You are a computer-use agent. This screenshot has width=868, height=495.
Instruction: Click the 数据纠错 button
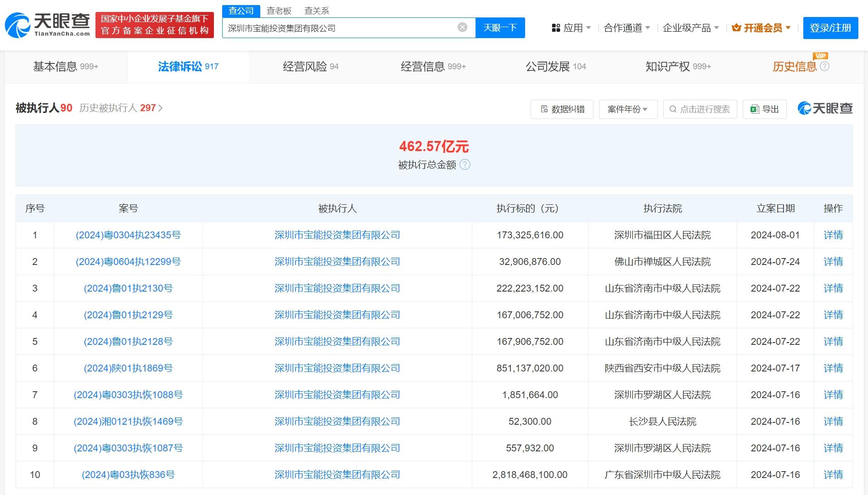coord(562,109)
